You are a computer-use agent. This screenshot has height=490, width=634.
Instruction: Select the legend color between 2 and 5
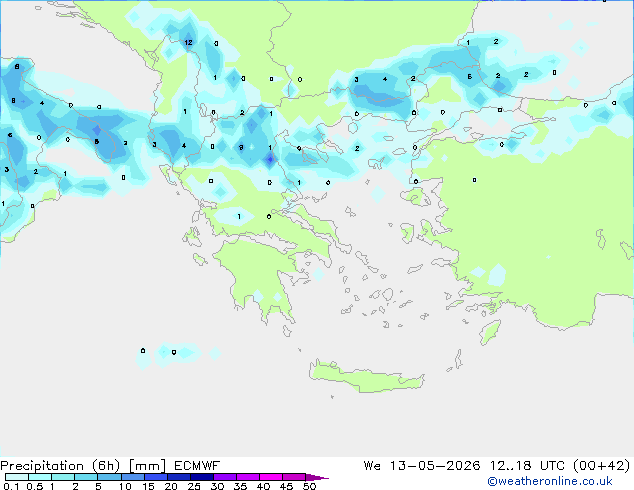86,477
